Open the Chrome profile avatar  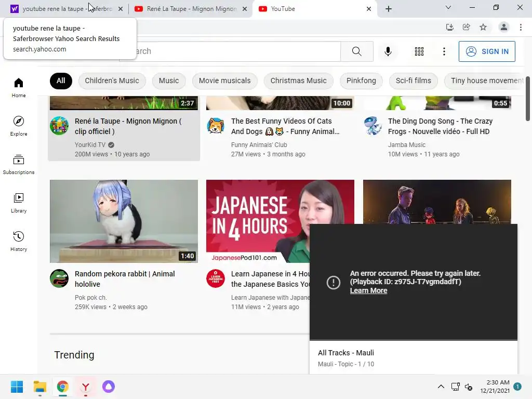(x=504, y=27)
